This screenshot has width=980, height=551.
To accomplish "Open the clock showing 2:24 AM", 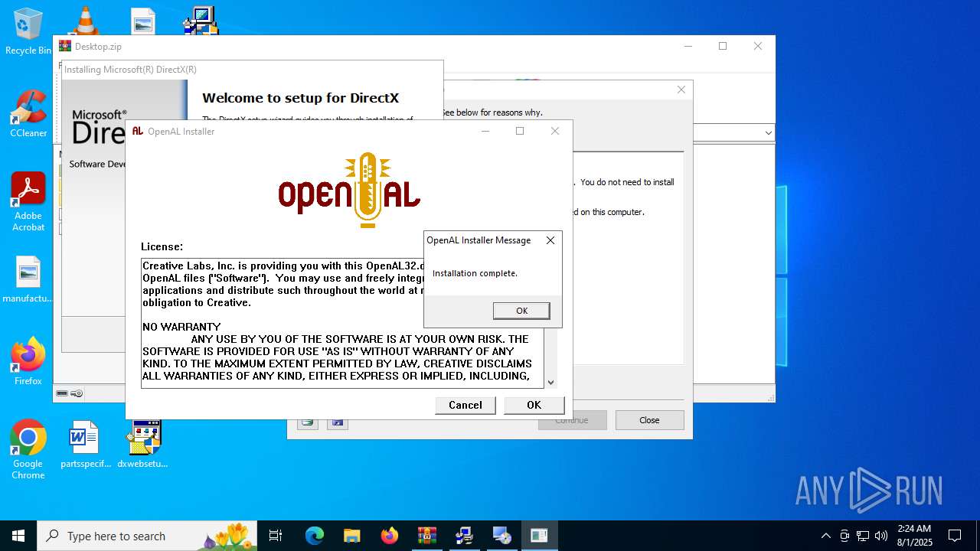I will pos(914,536).
